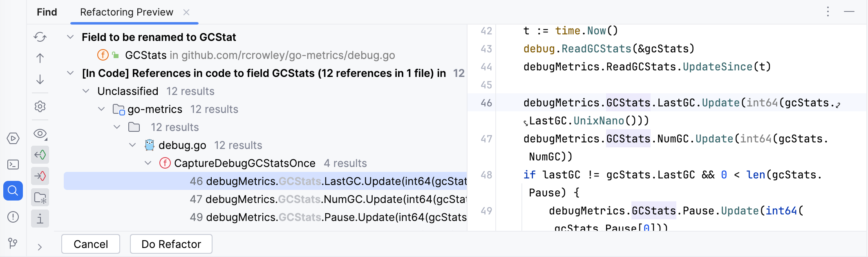Cancel the refactoring preview
Viewport: 868px width, 257px height.
[x=91, y=244]
